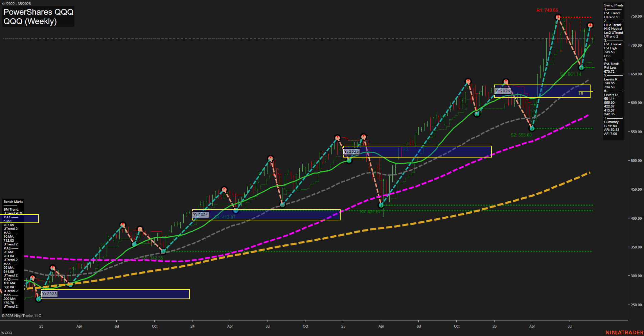Click the PowerShares QQQ chart title
The height and width of the screenshot is (336, 644).
38,12
